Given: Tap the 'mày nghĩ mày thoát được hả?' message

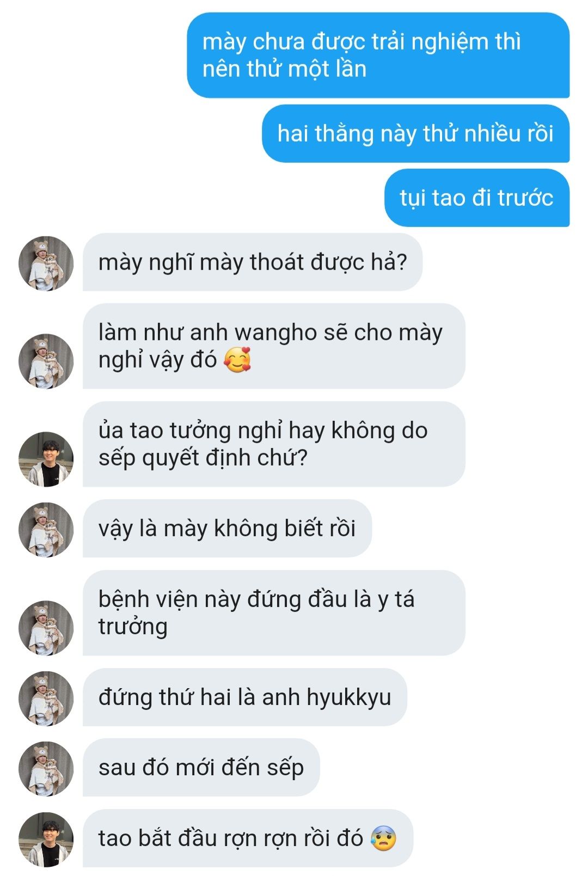Looking at the screenshot, I should (253, 262).
